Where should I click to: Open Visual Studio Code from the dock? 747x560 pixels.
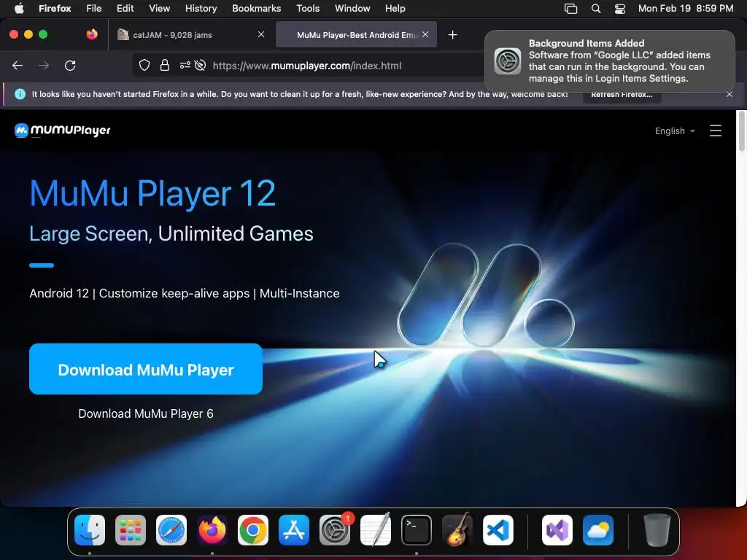point(498,529)
